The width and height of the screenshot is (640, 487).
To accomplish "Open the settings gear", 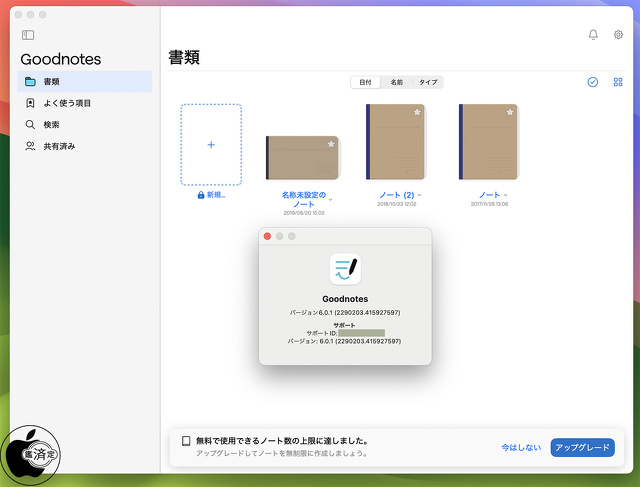I will coord(618,35).
